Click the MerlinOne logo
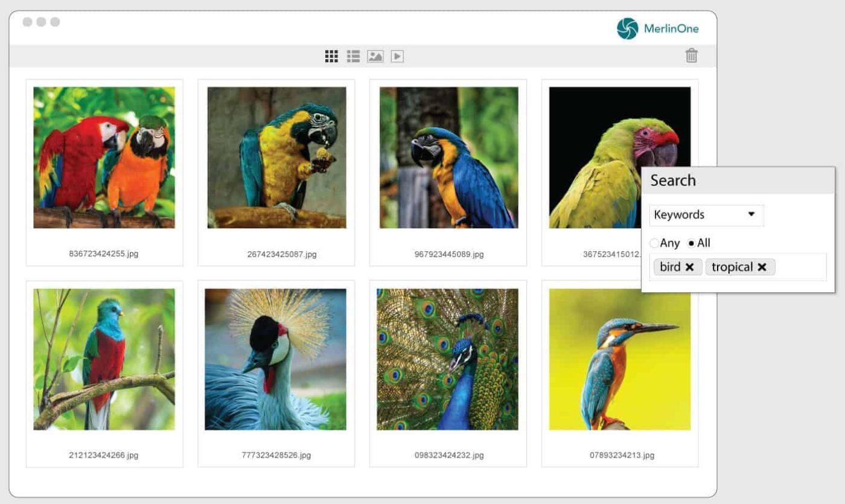The image size is (845, 504). click(x=658, y=28)
